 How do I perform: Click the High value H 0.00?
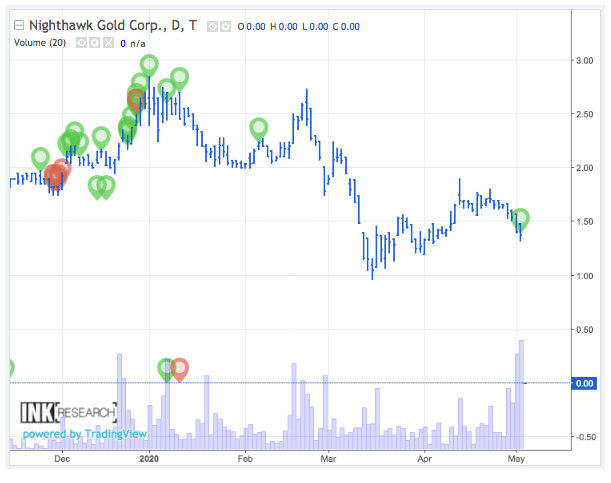pos(284,26)
